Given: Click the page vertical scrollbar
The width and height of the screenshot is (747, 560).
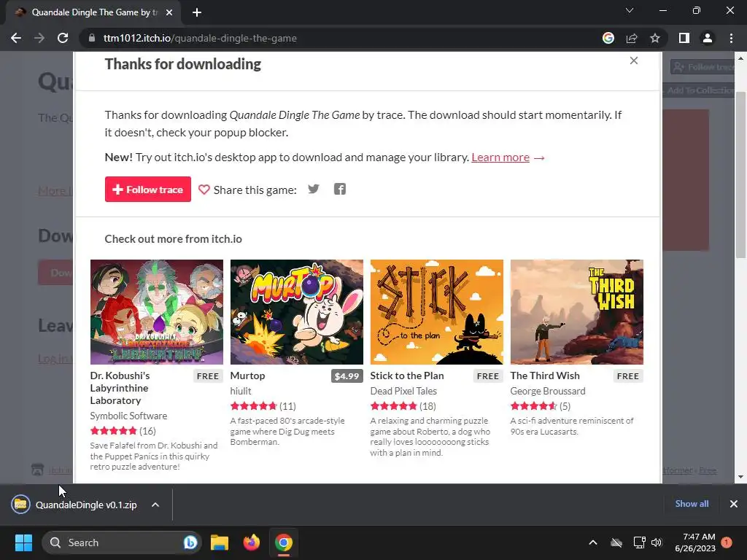Looking at the screenshot, I should 740,175.
